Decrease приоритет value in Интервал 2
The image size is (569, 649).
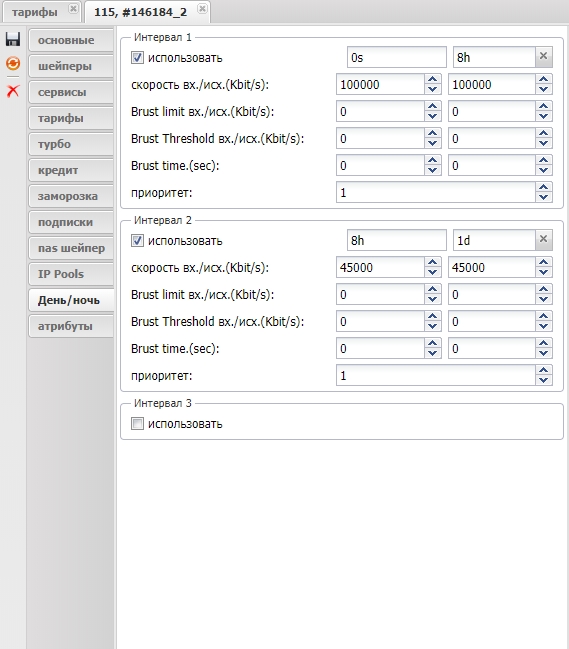[x=543, y=380]
